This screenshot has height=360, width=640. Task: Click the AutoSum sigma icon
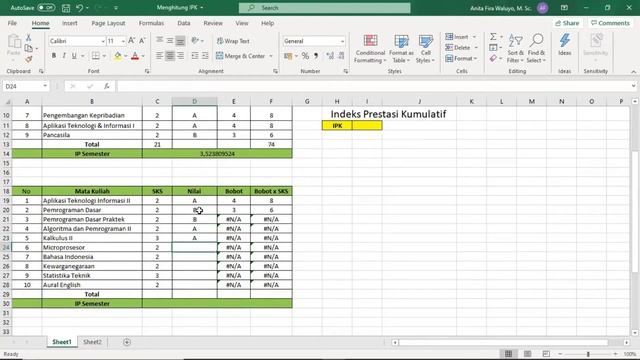[493, 37]
